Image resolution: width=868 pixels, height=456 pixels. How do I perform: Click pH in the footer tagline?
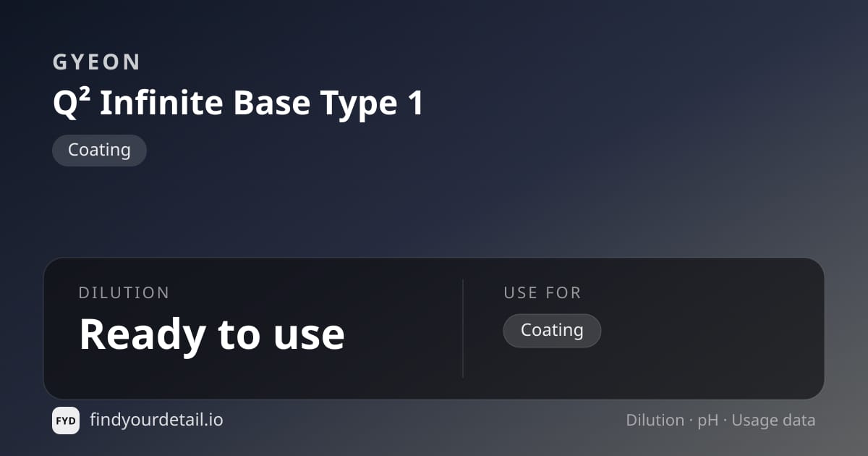click(707, 421)
